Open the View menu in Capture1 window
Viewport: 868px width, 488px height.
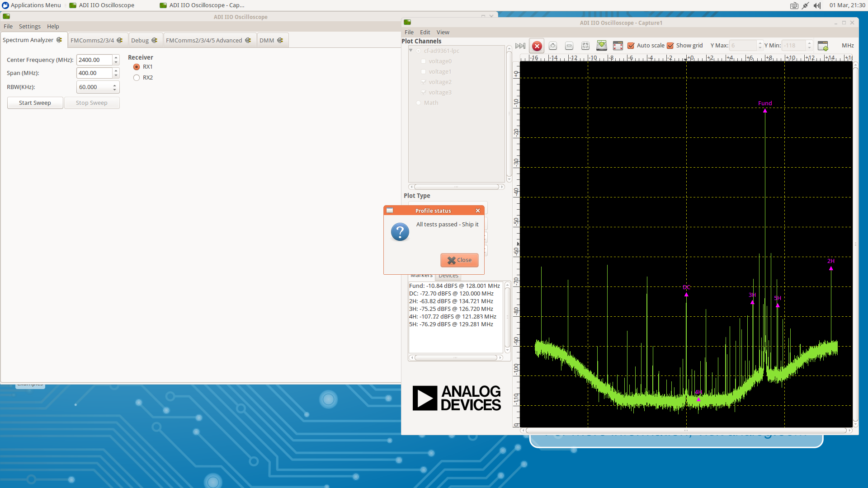(x=443, y=33)
